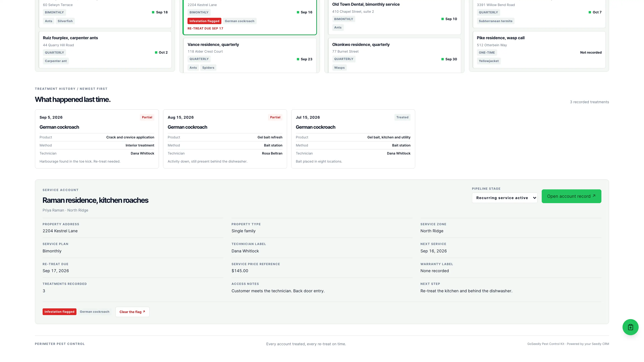Click the Subterranean termite tag
The width and height of the screenshot is (644, 362).
click(496, 21)
